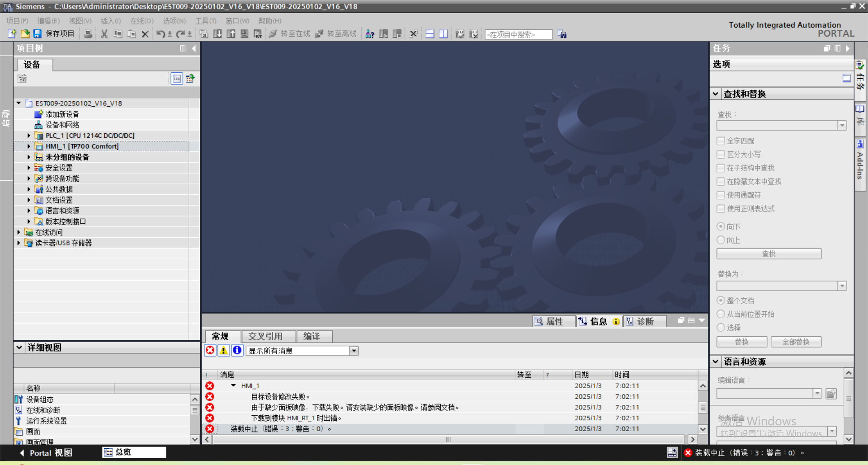
Task: Click the print icon in toolbar
Action: coord(88,34)
